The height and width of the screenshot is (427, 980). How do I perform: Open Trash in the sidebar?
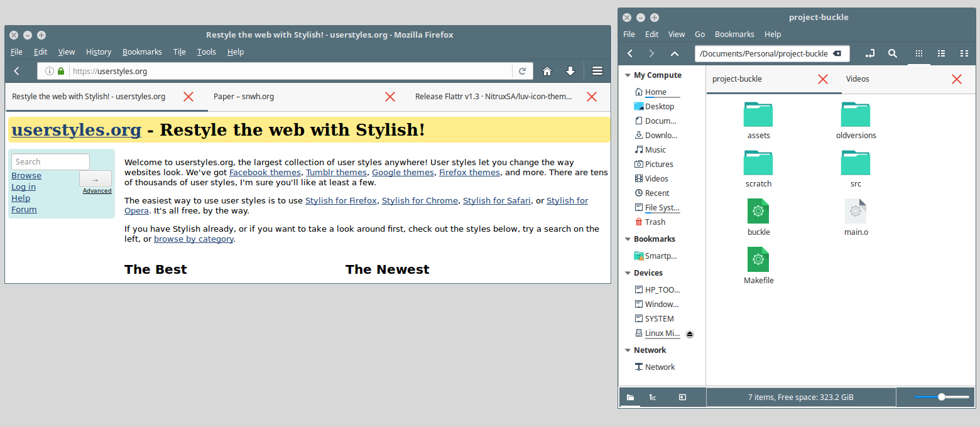coord(650,222)
